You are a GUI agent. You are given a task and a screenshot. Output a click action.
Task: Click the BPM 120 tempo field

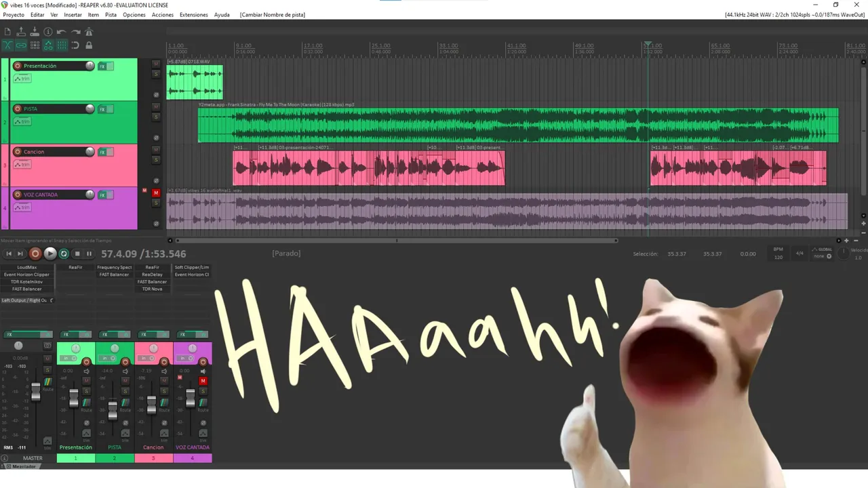point(778,253)
